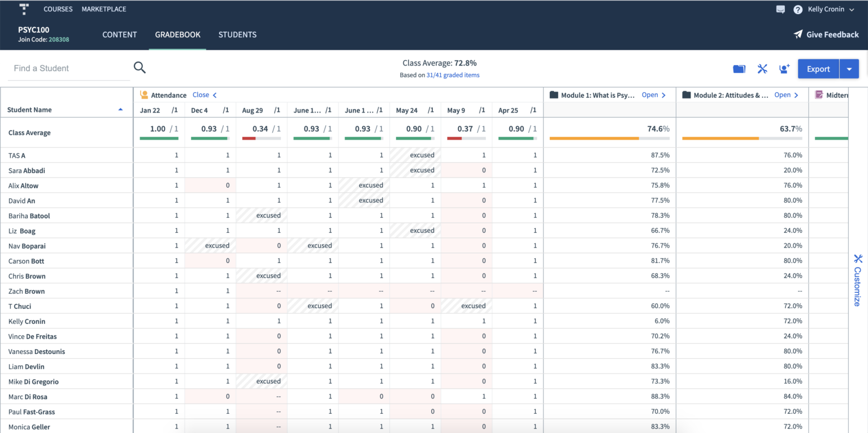Click Module 2's class average progress bar

tap(742, 137)
